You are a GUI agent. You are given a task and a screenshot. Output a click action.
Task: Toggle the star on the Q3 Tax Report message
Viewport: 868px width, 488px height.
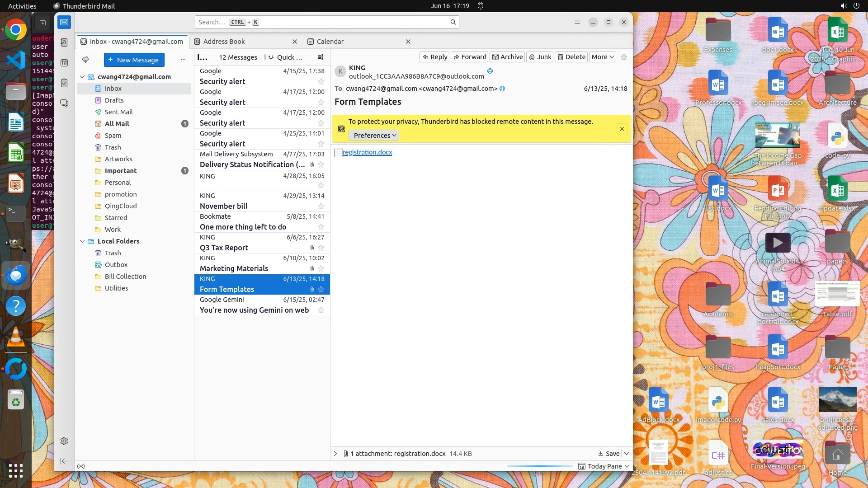pyautogui.click(x=321, y=248)
